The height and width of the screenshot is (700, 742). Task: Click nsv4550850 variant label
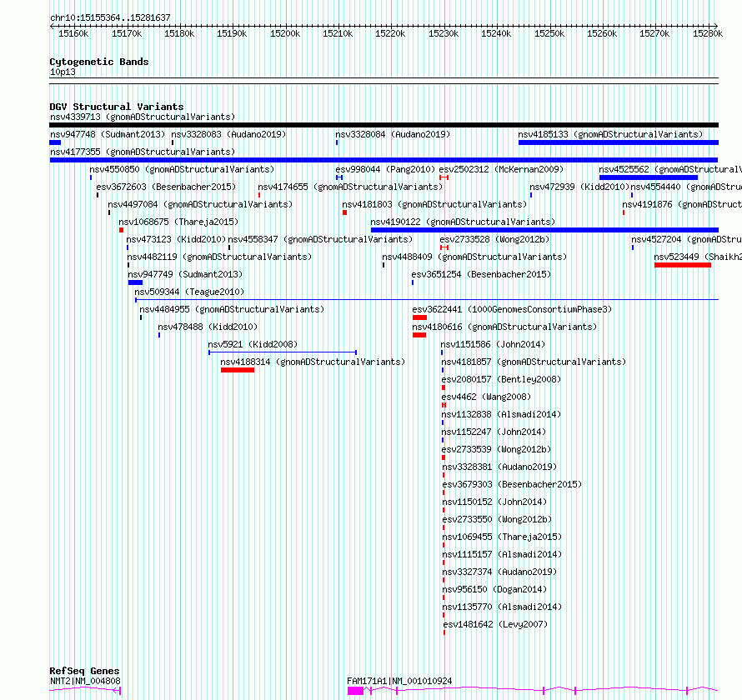(182, 169)
